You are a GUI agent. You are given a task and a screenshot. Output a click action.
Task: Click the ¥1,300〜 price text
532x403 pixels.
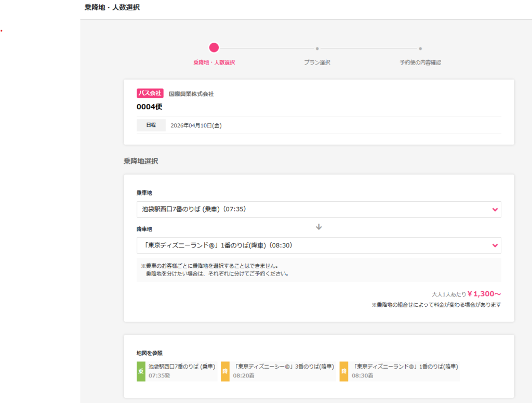click(x=483, y=294)
